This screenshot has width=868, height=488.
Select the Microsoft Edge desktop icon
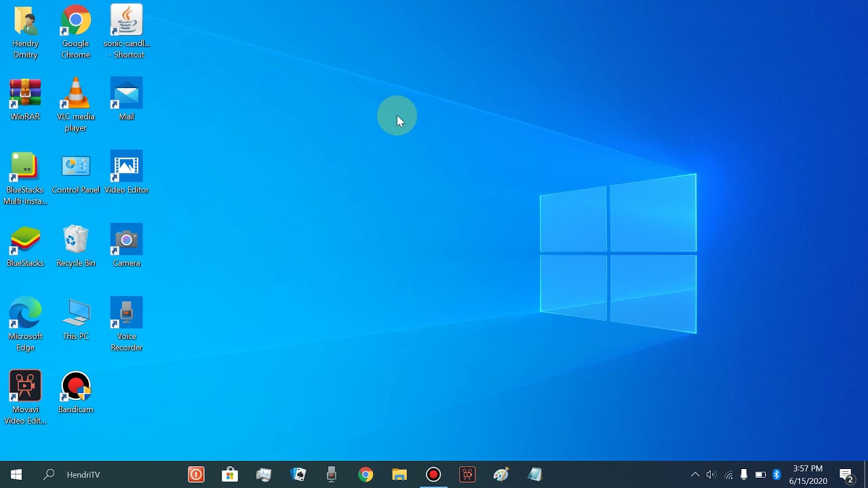click(x=25, y=325)
